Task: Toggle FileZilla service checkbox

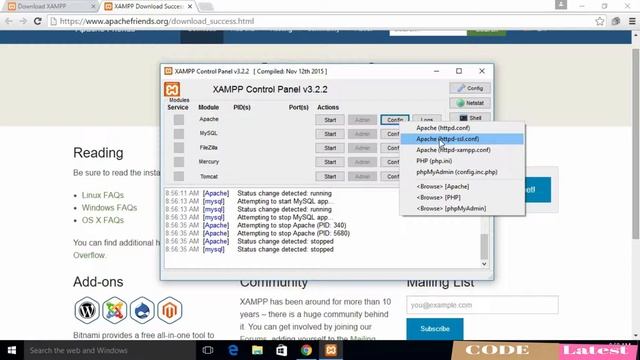Action: (x=179, y=148)
